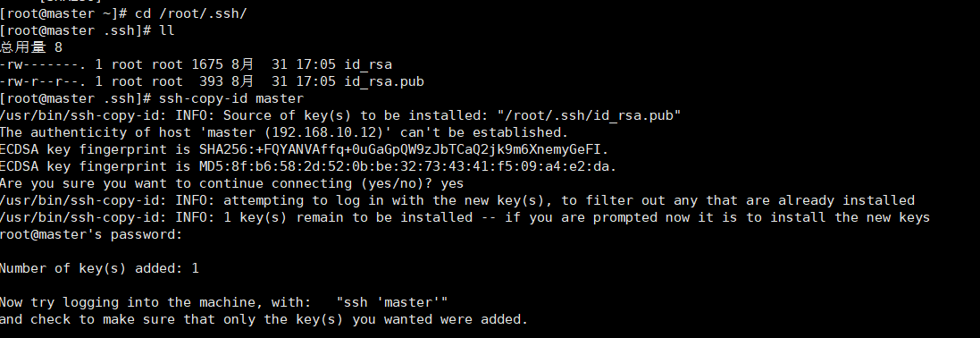Click the 'll' command on second prompt
980x338 pixels.
pyautogui.click(x=167, y=30)
